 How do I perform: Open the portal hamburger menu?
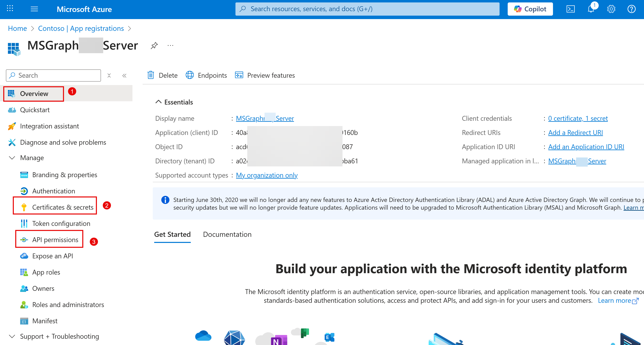coord(34,9)
